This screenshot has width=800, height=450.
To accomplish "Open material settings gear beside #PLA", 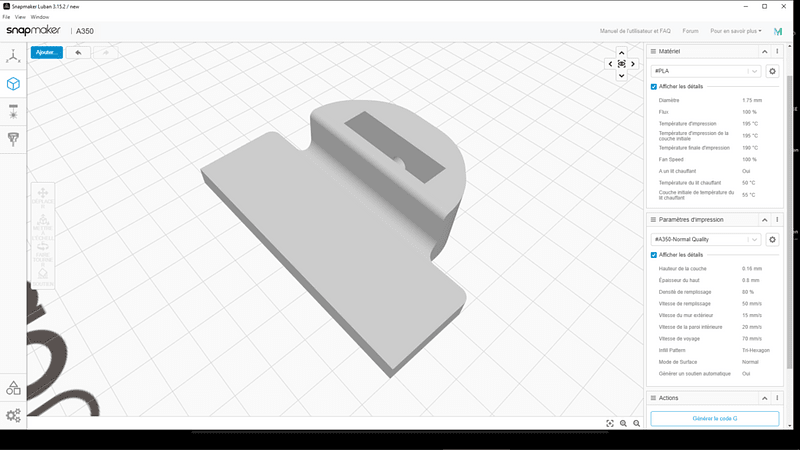I will click(x=772, y=71).
